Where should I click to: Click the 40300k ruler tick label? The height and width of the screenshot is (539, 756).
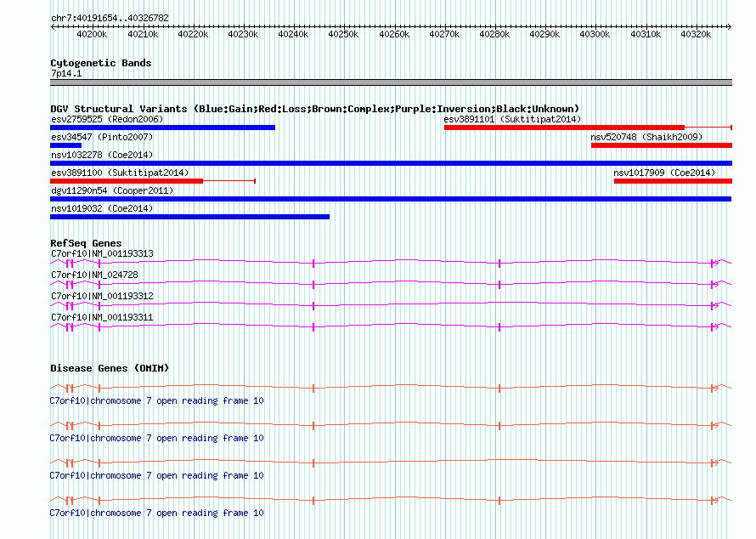pyautogui.click(x=595, y=34)
